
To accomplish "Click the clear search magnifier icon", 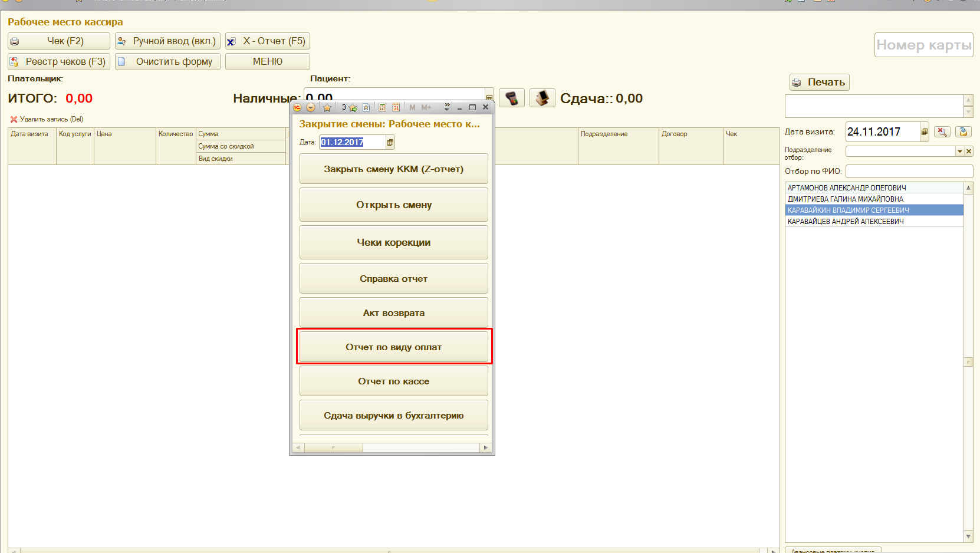I will click(942, 132).
